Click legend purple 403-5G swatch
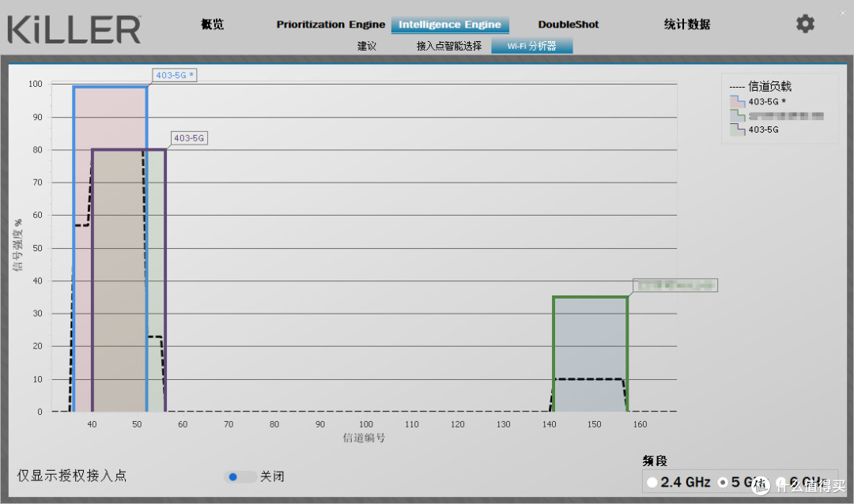This screenshot has height=504, width=854. point(738,130)
